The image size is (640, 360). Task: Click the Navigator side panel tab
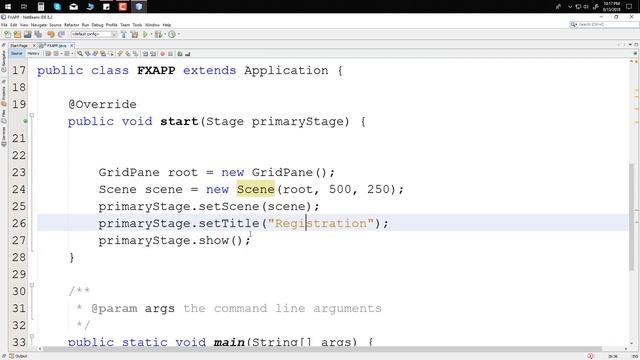click(4, 61)
